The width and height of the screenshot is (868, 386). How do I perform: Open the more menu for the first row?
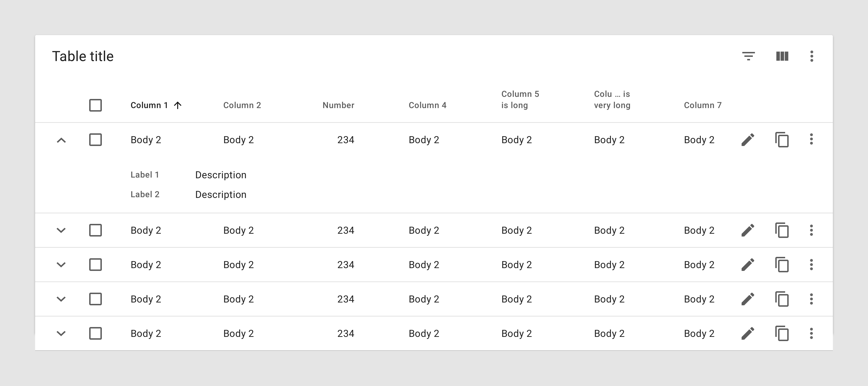[811, 139]
